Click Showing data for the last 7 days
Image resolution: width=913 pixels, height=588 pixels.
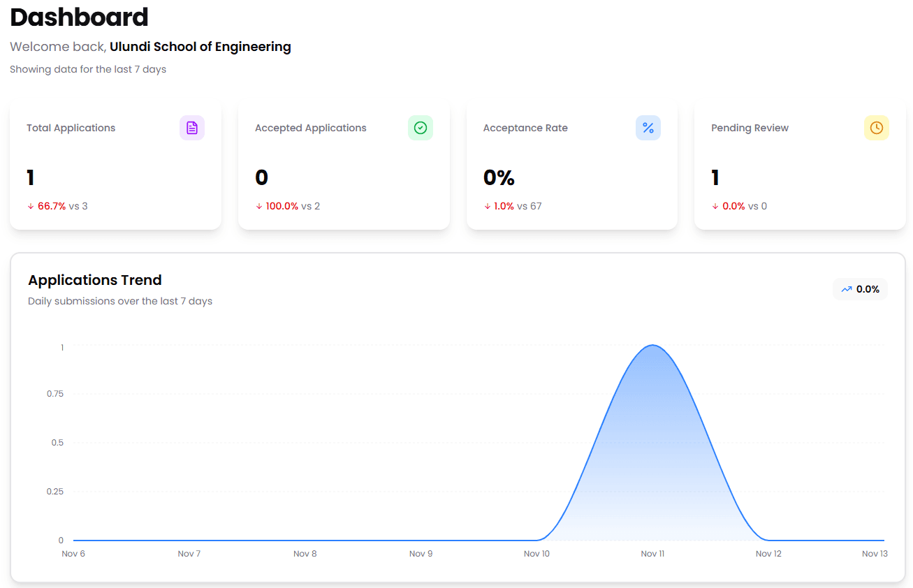[88, 69]
